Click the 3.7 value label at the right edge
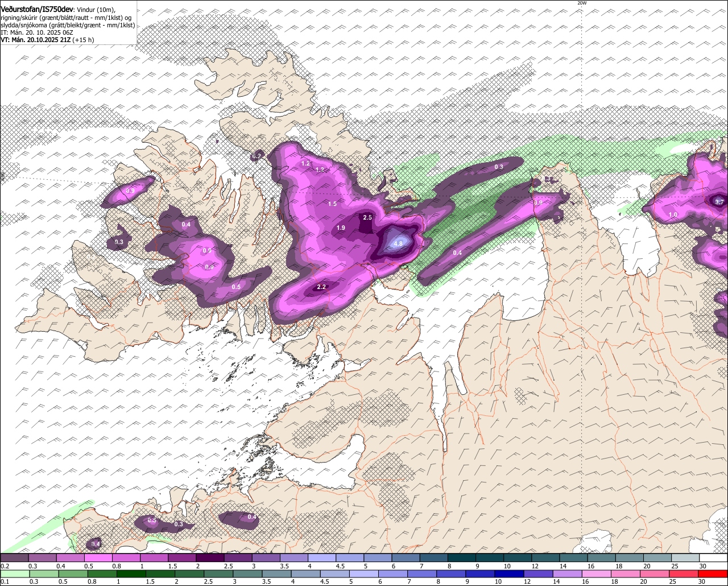The height and width of the screenshot is (586, 728). (719, 202)
